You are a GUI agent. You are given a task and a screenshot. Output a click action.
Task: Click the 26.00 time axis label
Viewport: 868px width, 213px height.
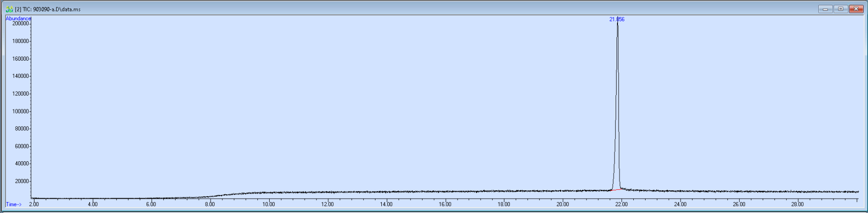(x=739, y=204)
